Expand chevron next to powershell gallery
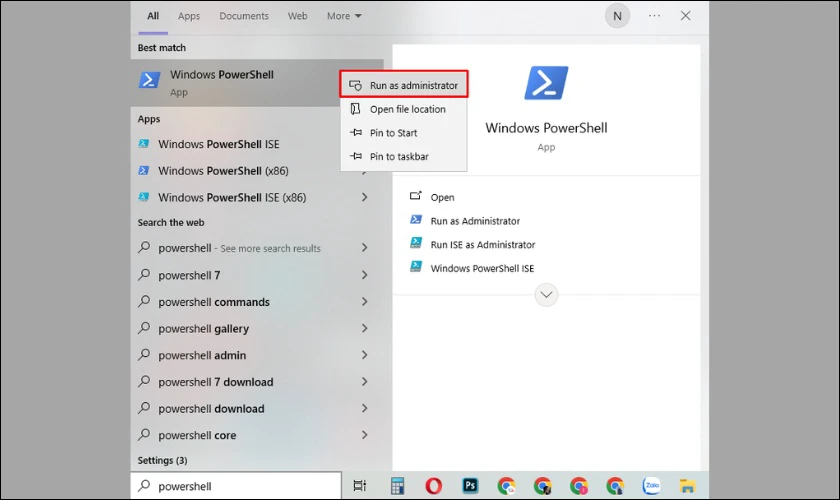 tap(364, 328)
